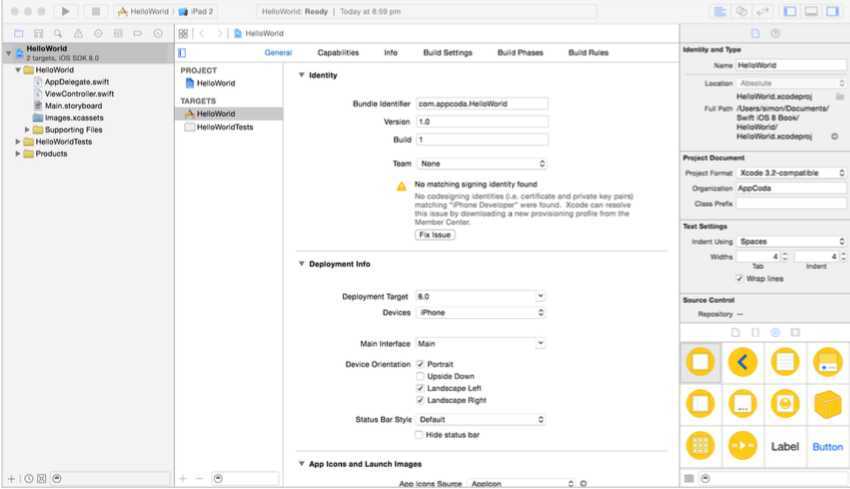Expand the Supporting Files folder
The height and width of the screenshot is (489, 850).
click(27, 130)
